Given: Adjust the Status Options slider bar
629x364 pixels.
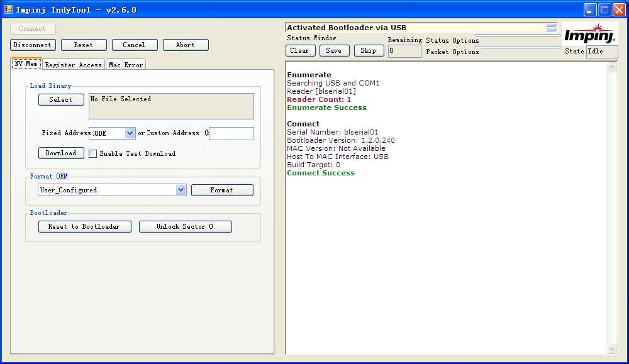Looking at the screenshot, I should pos(518,36).
